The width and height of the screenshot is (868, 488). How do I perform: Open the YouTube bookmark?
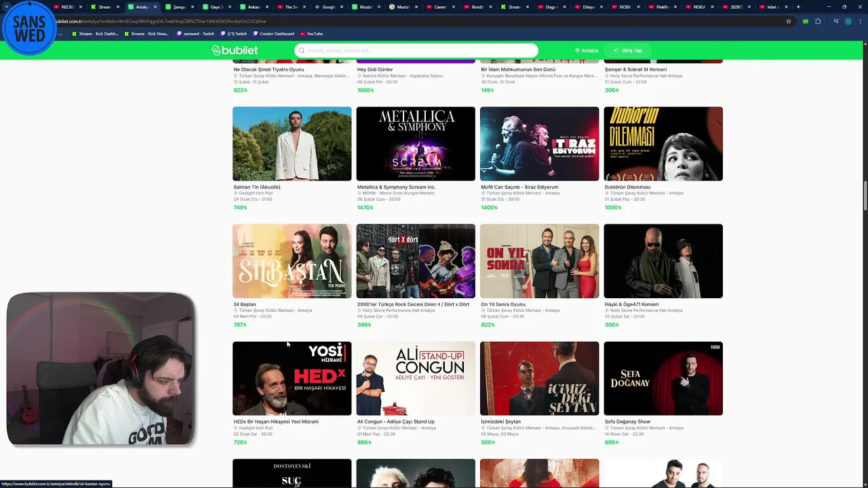(x=311, y=33)
